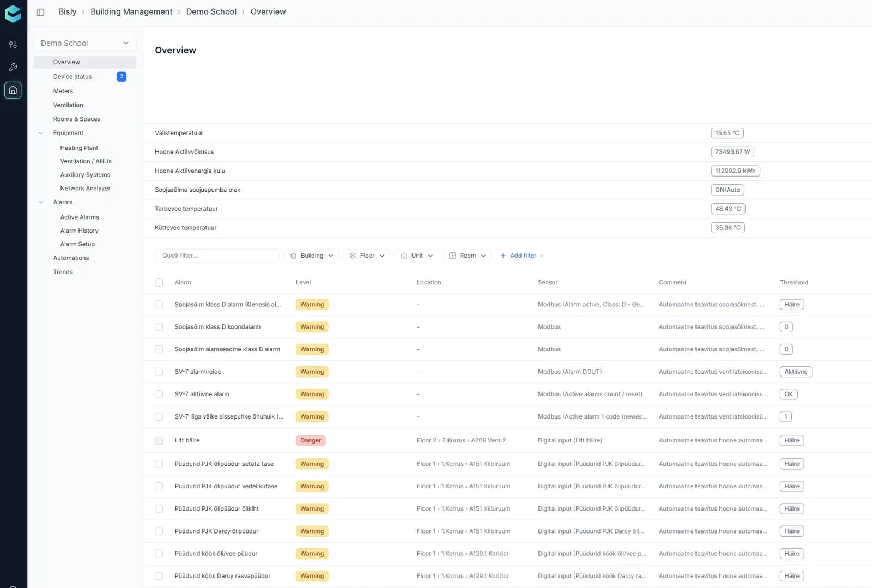872x588 pixels.
Task: Sort by the Level column header
Action: point(303,282)
